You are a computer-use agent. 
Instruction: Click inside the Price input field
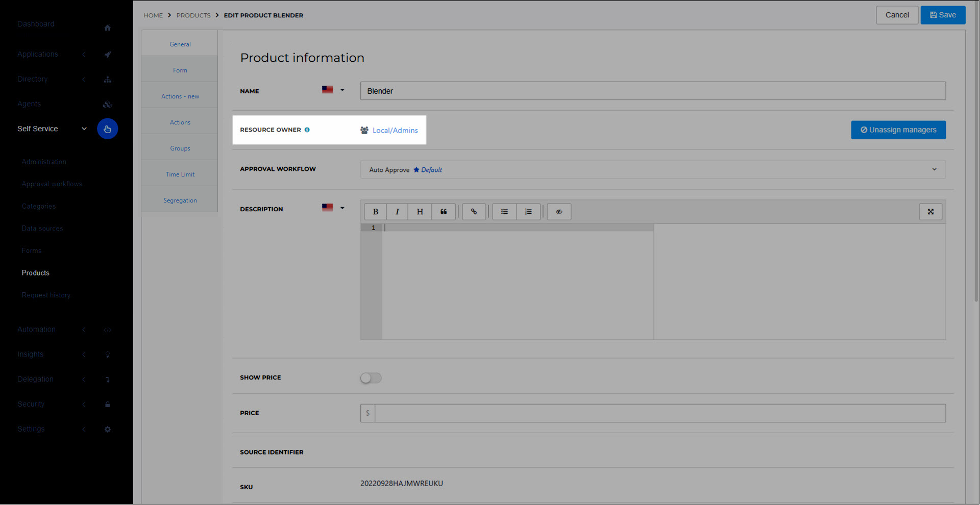pos(561,413)
